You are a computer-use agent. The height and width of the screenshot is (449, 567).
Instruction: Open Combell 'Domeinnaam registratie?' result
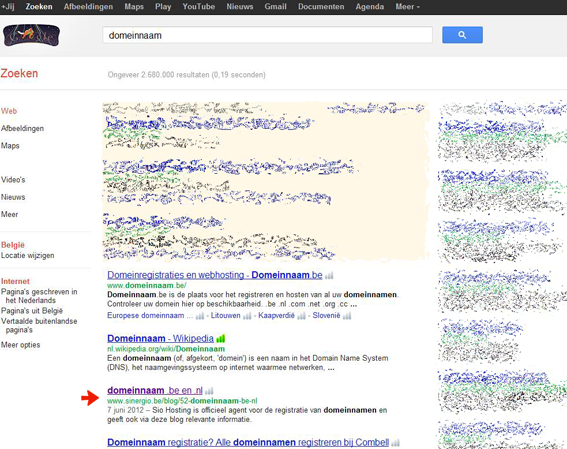click(x=248, y=442)
